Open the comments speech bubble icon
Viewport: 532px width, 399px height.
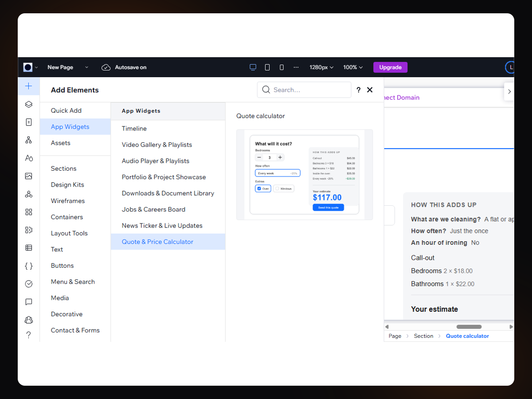[x=29, y=302]
